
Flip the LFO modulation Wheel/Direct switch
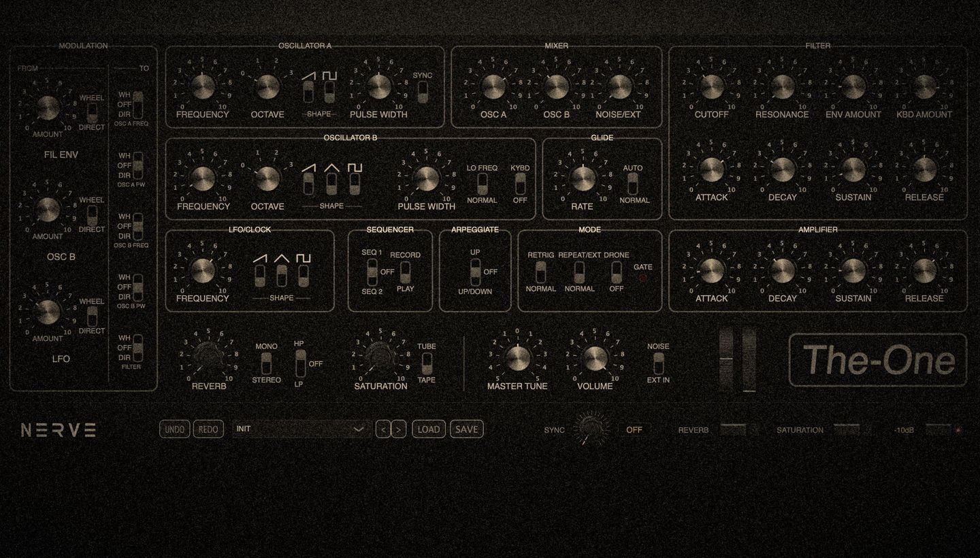tap(92, 316)
